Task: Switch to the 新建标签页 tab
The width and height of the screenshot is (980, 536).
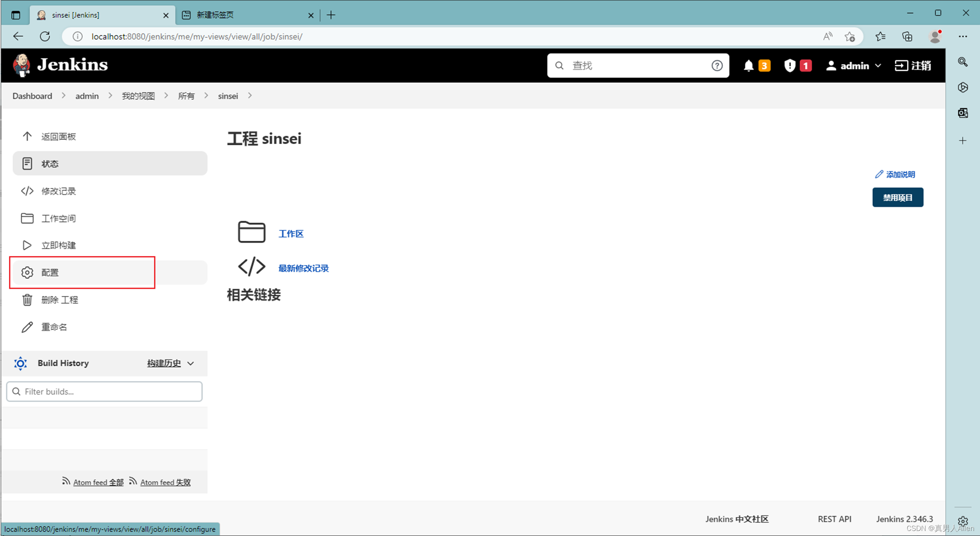Action: point(247,15)
